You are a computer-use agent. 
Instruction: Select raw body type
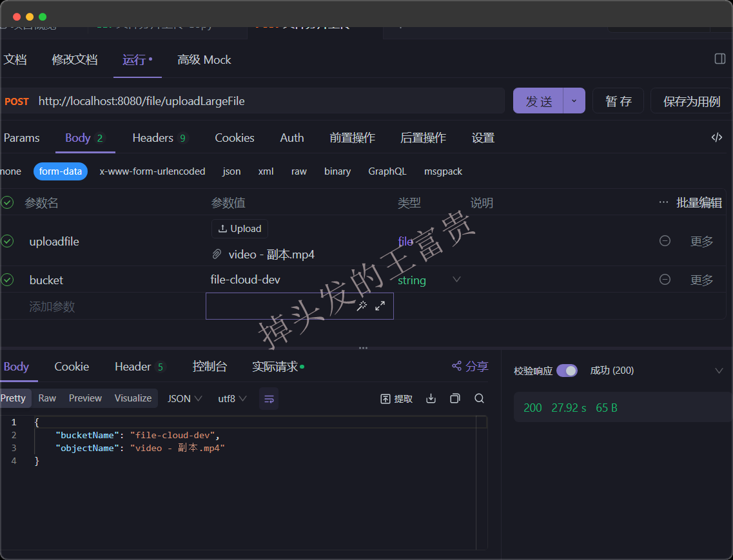coord(298,171)
